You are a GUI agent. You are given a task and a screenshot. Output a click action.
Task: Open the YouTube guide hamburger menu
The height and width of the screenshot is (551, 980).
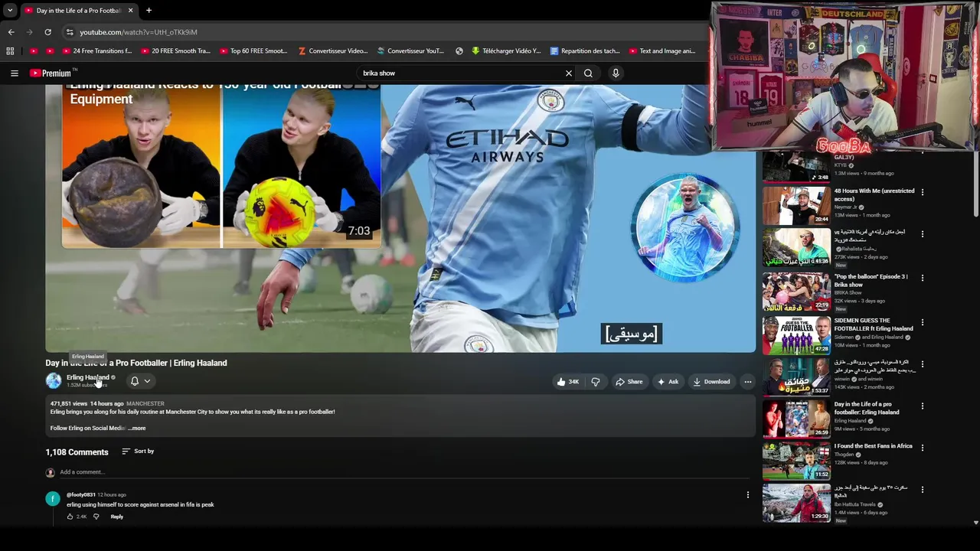[x=14, y=73]
